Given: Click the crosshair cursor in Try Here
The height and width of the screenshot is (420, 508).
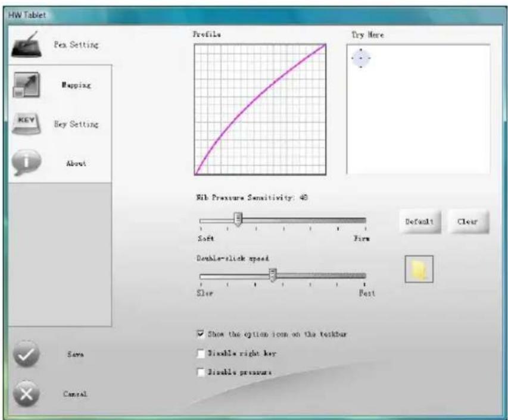Looking at the screenshot, I should (361, 58).
